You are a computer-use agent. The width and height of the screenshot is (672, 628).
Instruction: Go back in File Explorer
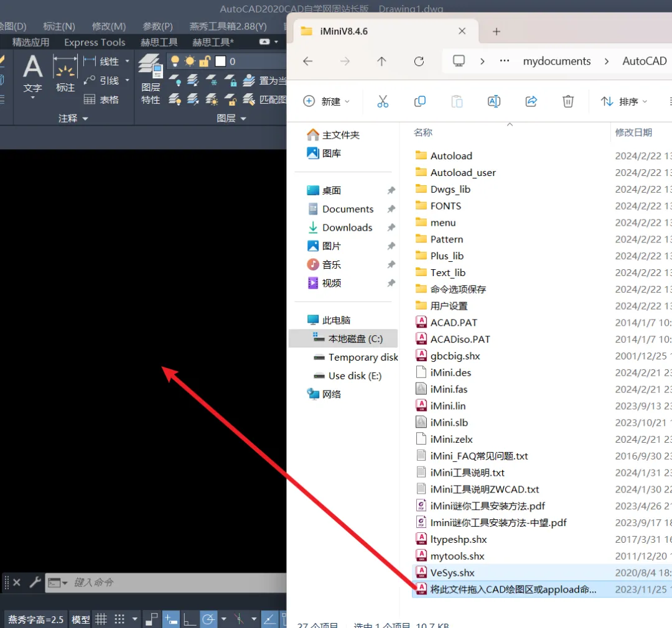(308, 62)
